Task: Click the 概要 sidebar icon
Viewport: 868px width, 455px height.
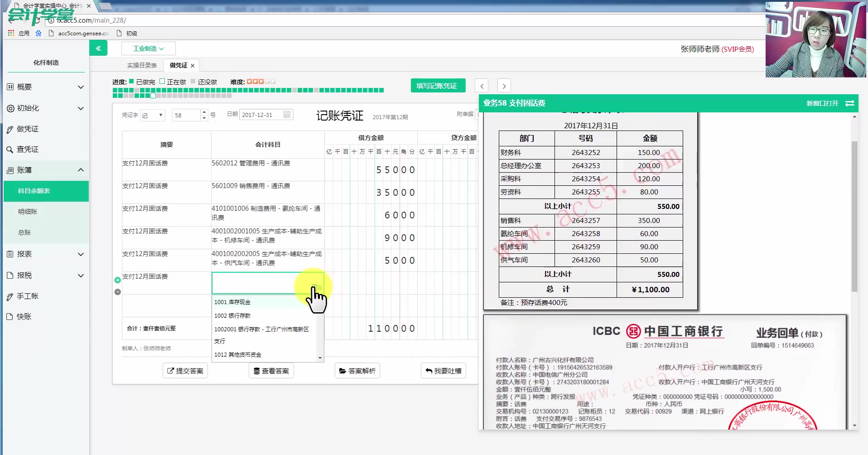Action: point(10,87)
